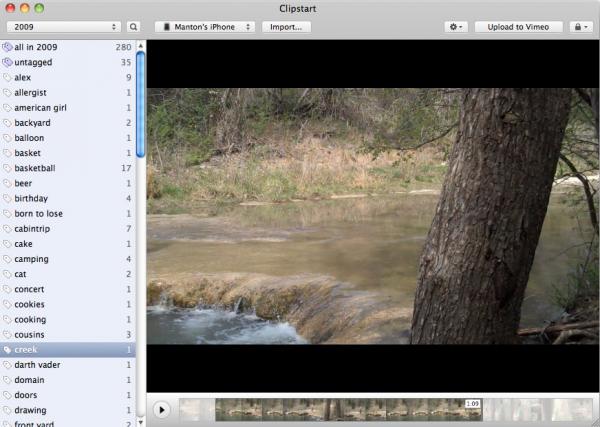Viewport: 600px width, 427px height.
Task: Play the video clip
Action: click(x=161, y=410)
